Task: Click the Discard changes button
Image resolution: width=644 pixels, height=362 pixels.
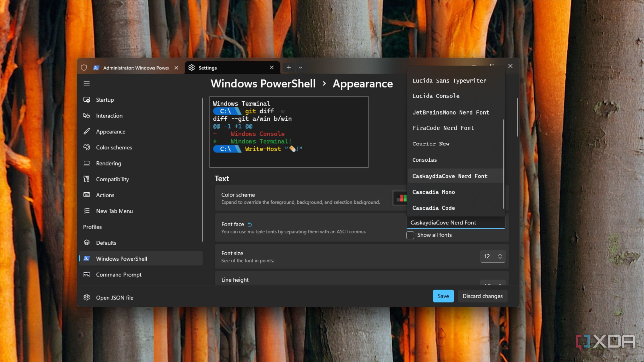Action: [x=482, y=296]
